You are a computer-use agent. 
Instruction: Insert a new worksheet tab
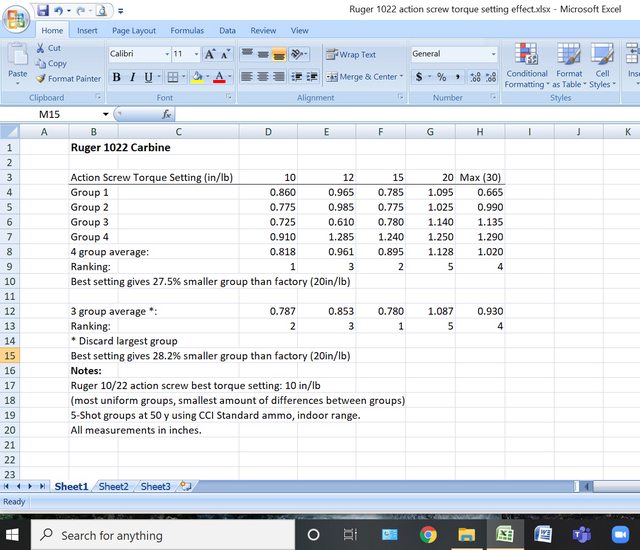[x=186, y=486]
